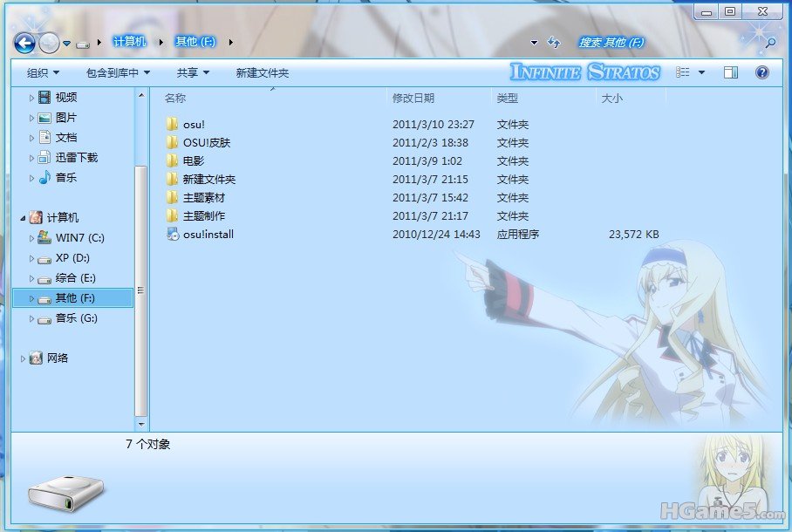Select 图片 library in the navigation pane
The image size is (792, 532).
(x=66, y=118)
